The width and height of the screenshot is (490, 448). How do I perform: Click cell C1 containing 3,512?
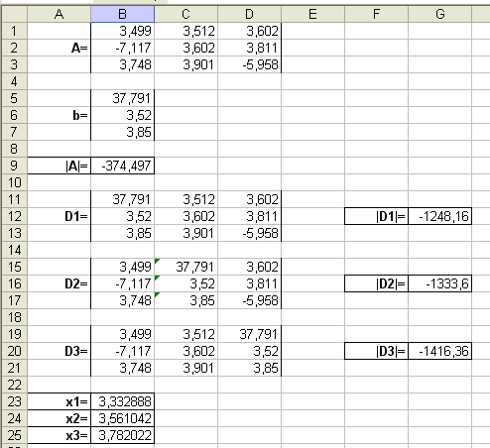point(185,31)
